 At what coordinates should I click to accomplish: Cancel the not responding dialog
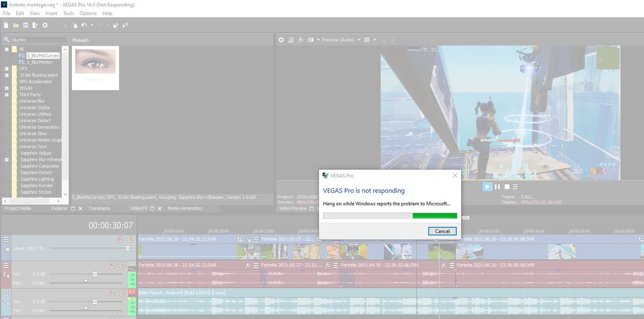(x=442, y=231)
